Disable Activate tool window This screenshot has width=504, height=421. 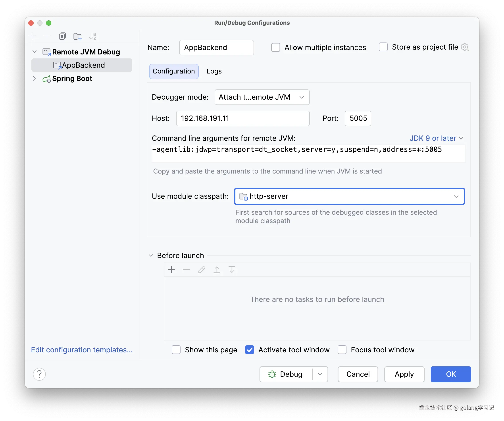tap(249, 350)
